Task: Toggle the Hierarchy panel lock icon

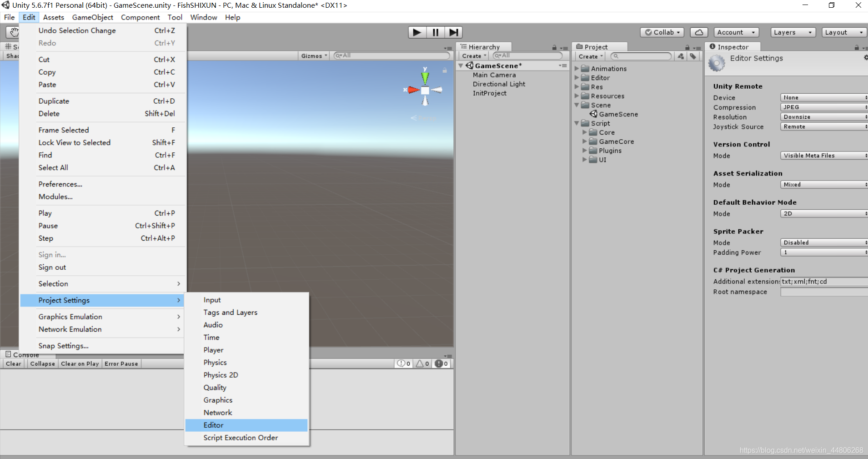Action: (554, 47)
